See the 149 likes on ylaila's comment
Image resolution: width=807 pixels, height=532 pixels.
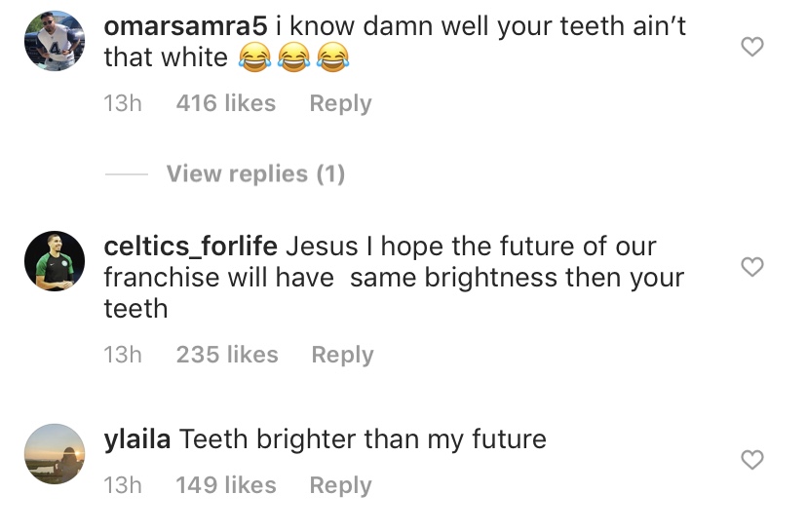pyautogui.click(x=226, y=485)
